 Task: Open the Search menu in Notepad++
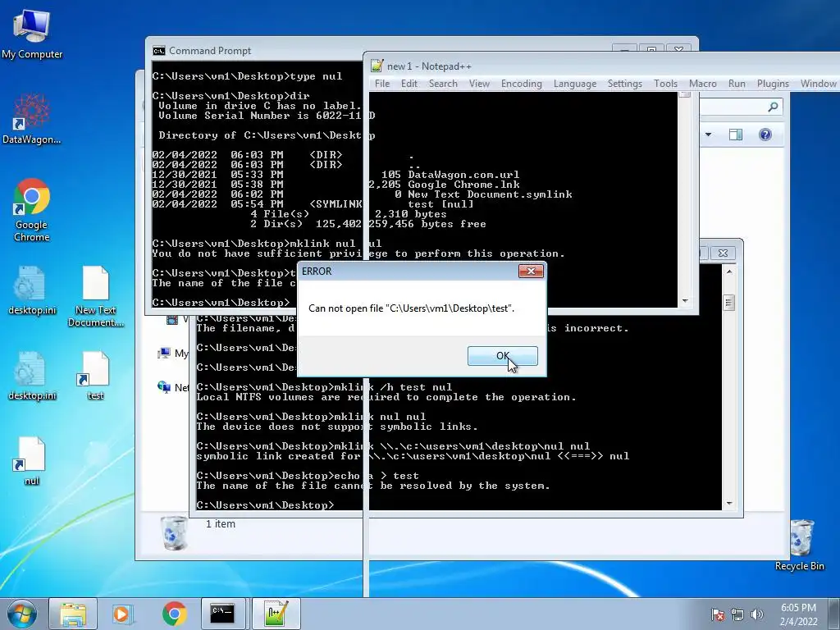tap(443, 84)
